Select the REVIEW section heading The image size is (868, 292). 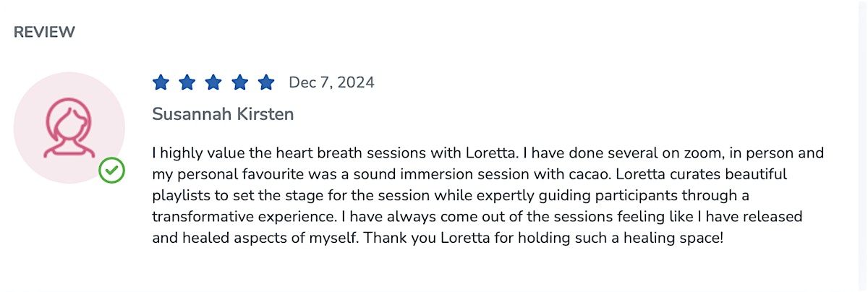coord(44,32)
